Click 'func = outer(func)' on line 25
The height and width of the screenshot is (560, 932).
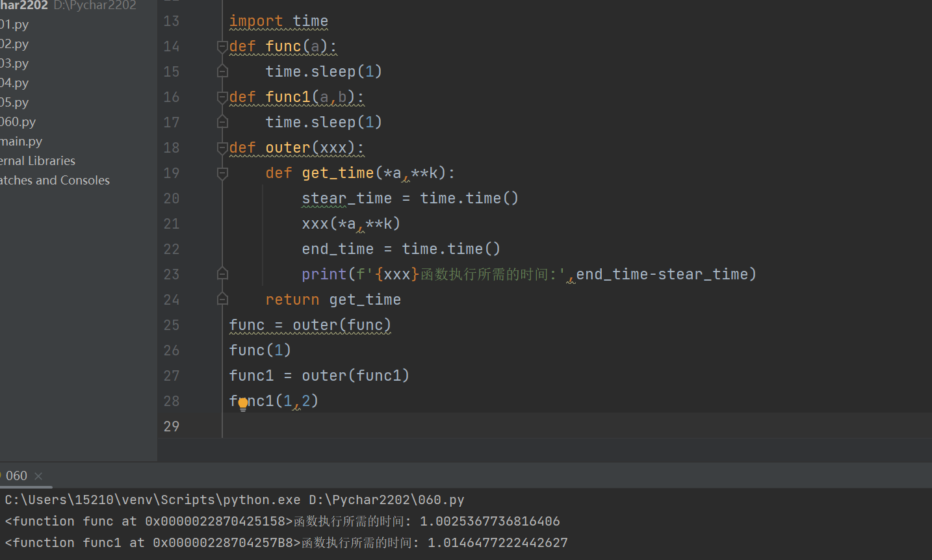click(310, 325)
